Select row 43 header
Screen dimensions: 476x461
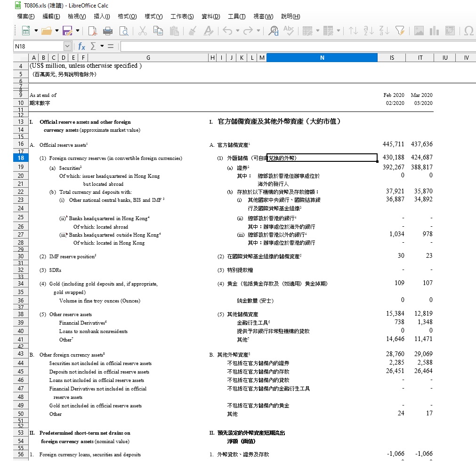[21, 354]
